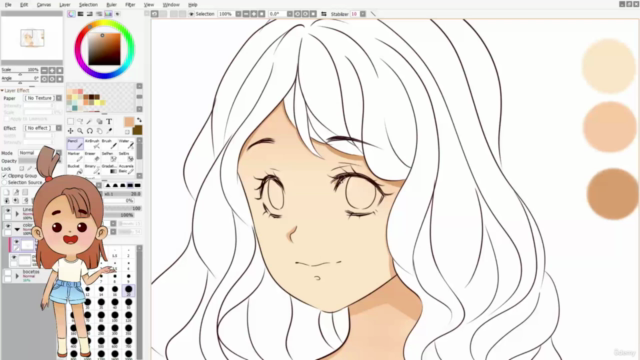Choose the Zoom magnifier tool
Image resolution: width=640 pixels, height=360 pixels.
(x=80, y=131)
